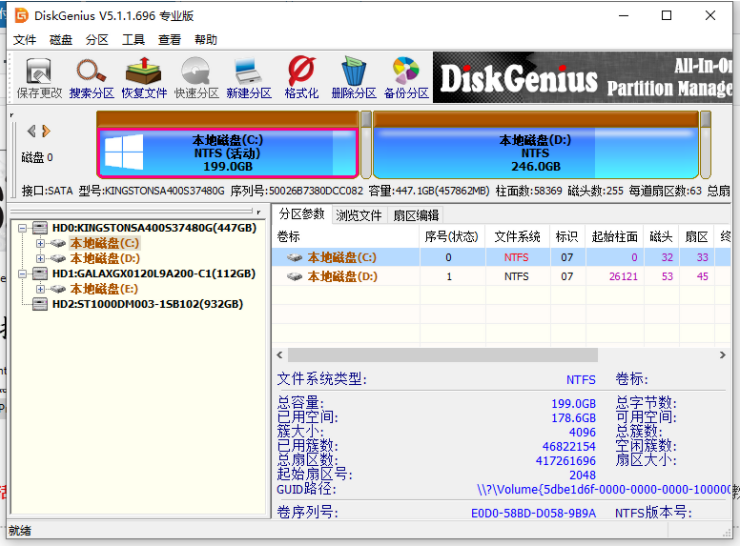Click the used space value 178.6GB
742x547 pixels.
point(574,418)
